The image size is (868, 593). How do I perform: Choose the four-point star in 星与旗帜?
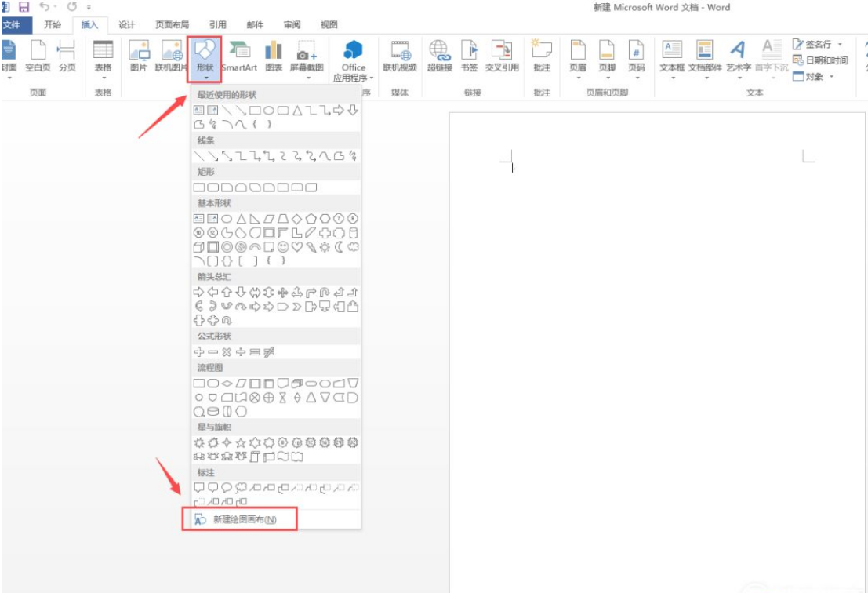227,443
